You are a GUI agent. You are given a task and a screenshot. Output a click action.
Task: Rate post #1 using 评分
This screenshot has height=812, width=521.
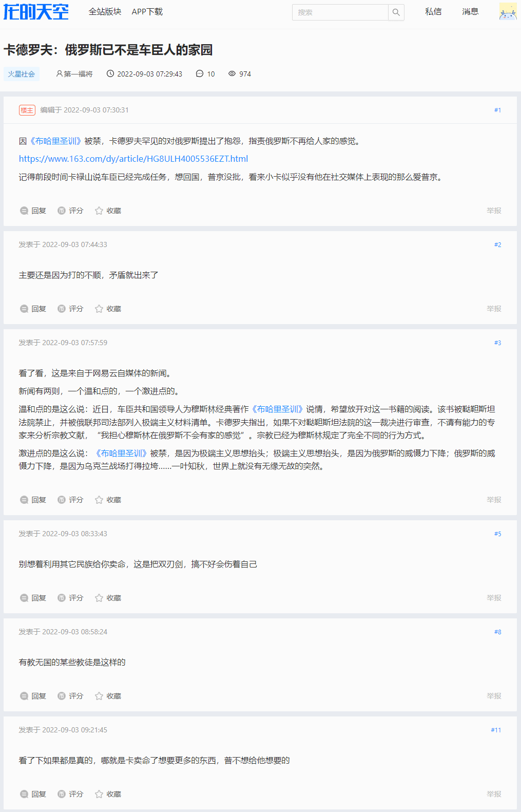(x=70, y=211)
